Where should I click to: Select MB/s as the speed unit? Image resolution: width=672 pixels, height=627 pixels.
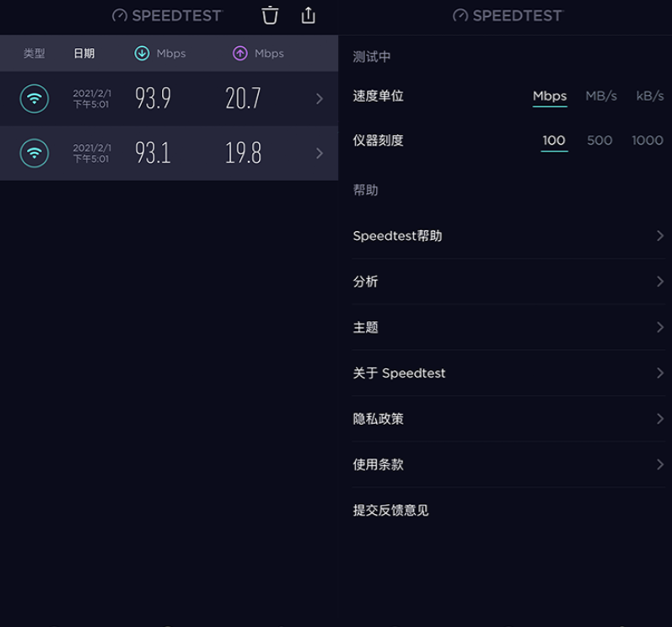tap(601, 96)
